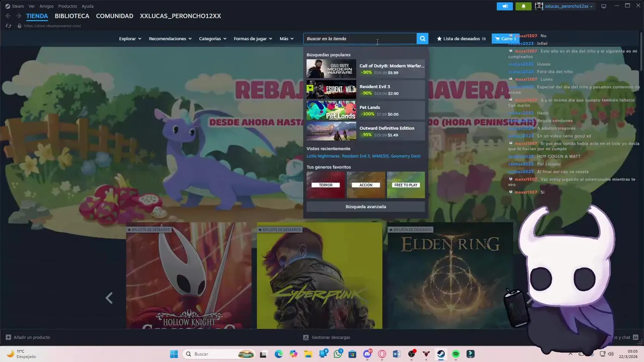This screenshot has width=644, height=362.
Task: Switch to Big Picture mode via monitor icon
Action: click(604, 6)
